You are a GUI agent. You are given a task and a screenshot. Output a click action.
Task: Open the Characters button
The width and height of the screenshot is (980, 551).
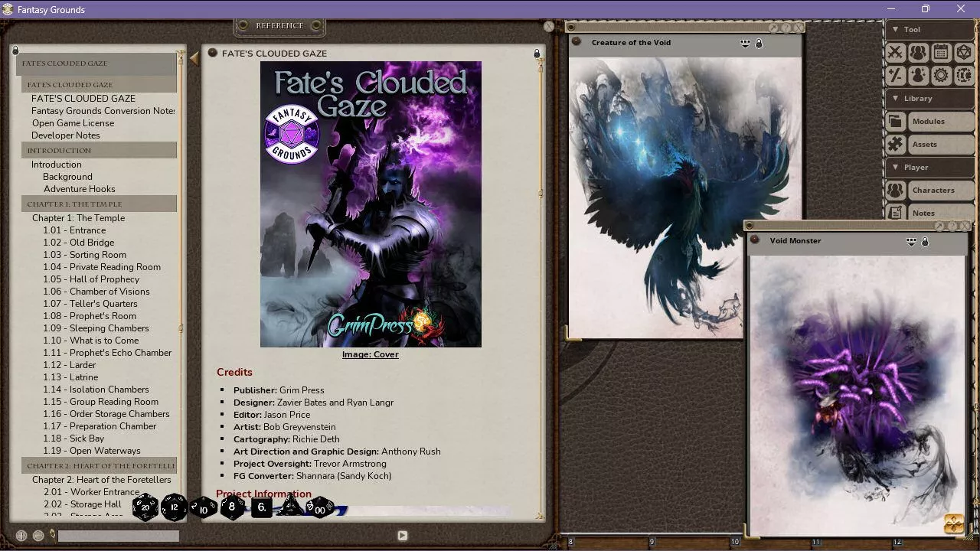click(941, 191)
